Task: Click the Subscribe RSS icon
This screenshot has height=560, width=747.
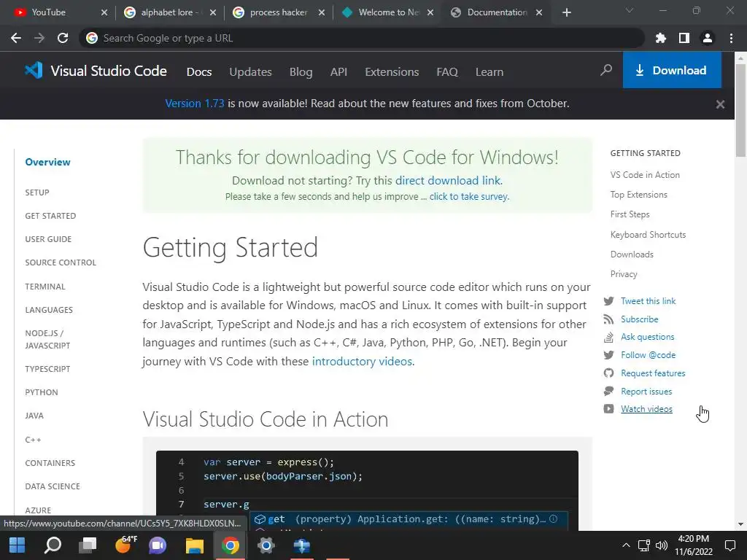Action: tap(608, 319)
